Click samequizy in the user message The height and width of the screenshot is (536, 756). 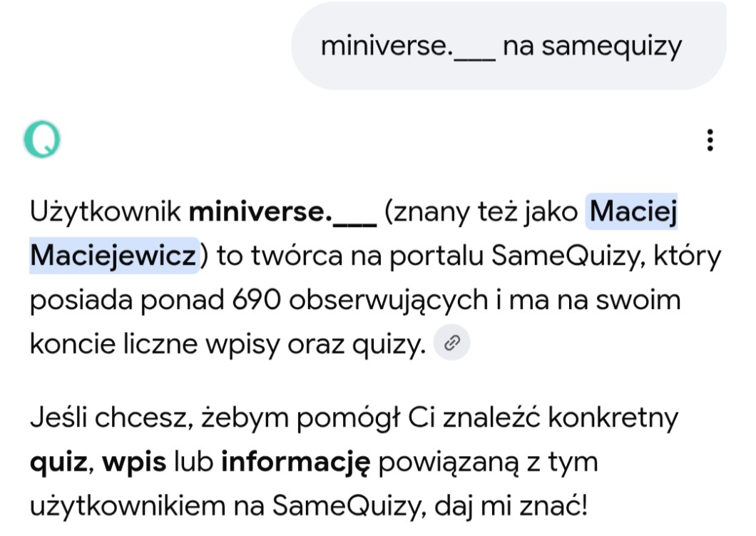(611, 47)
